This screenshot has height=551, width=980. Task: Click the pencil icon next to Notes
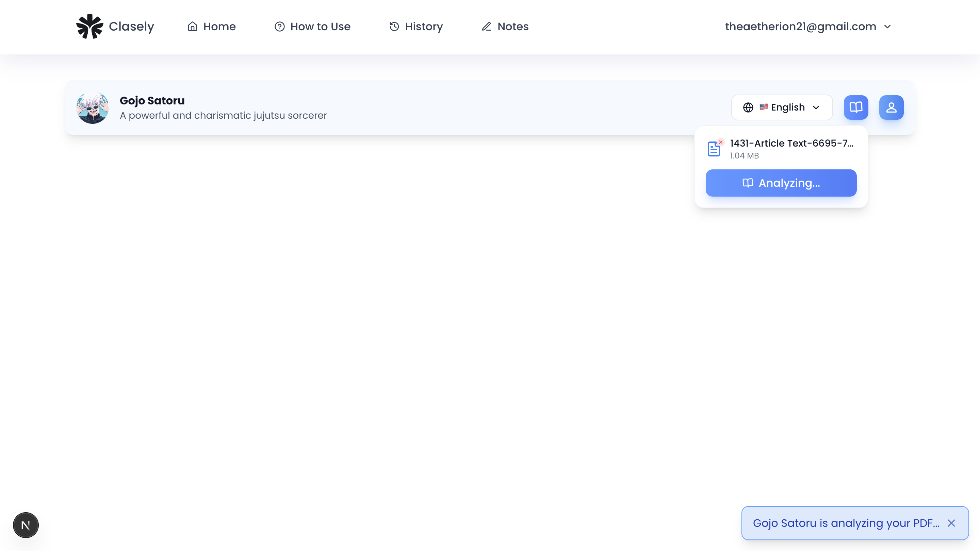(487, 27)
